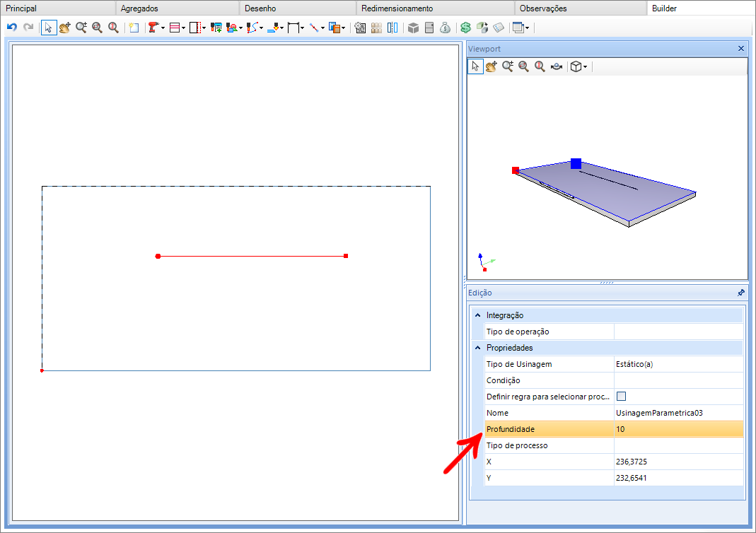Click the money bag icon
Image resolution: width=756 pixels, height=533 pixels.
tap(445, 28)
